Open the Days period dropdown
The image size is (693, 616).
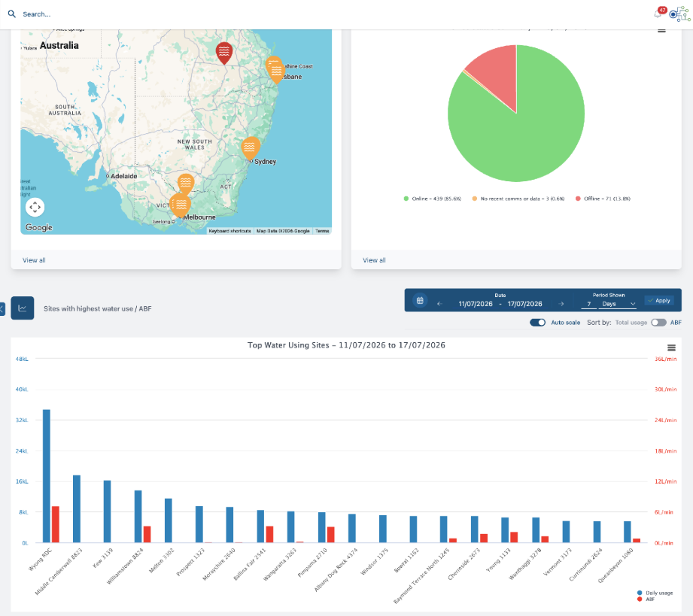tap(618, 304)
